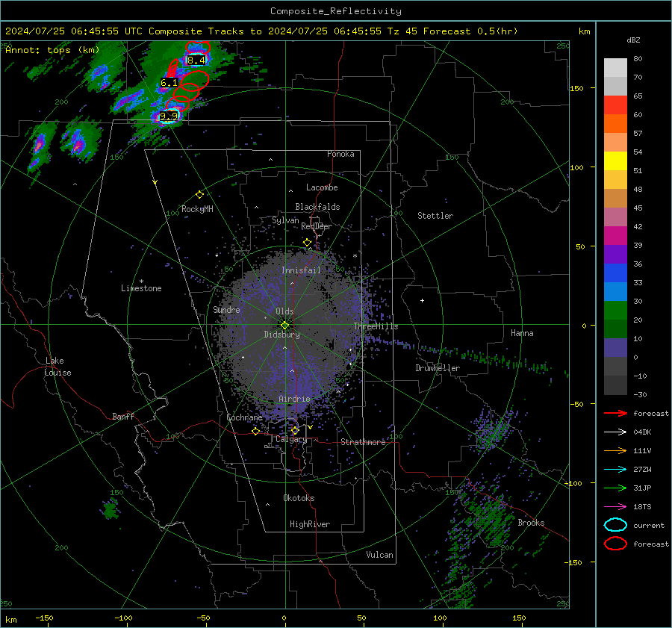Click the RockyMH label

[197, 209]
